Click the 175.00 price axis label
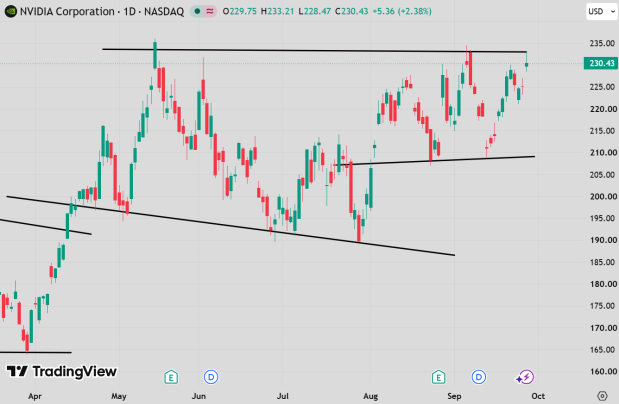Screen dimensions: 619x404 (602, 306)
